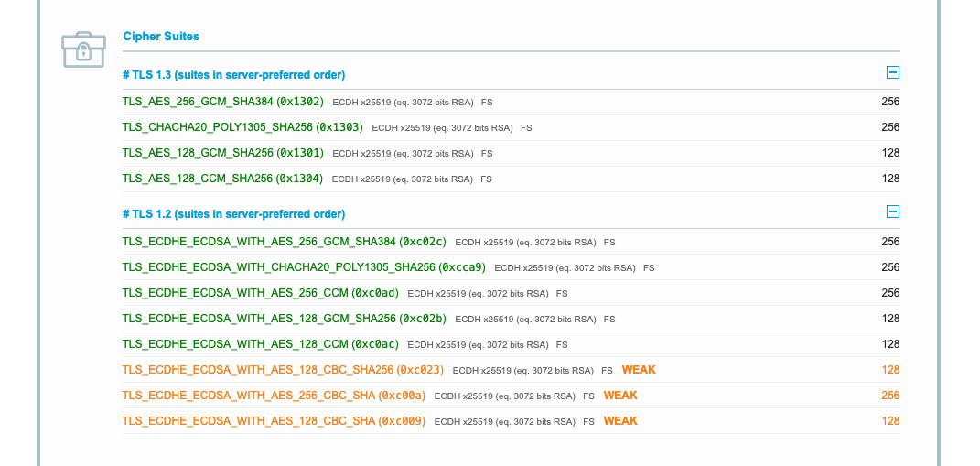This screenshot has width=980, height=466.
Task: Select TLS_CHACHA20_POLY1305_SHA256 cipher suite name
Action: pyautogui.click(x=242, y=127)
